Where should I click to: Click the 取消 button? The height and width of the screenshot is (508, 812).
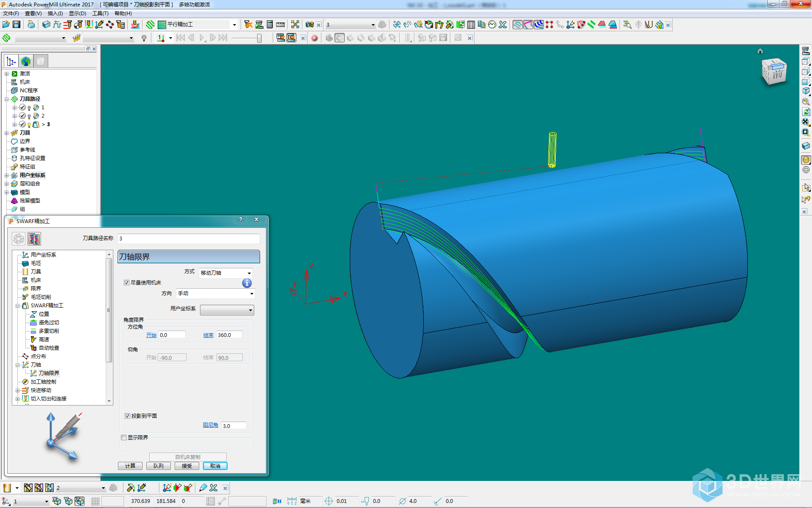(215, 466)
